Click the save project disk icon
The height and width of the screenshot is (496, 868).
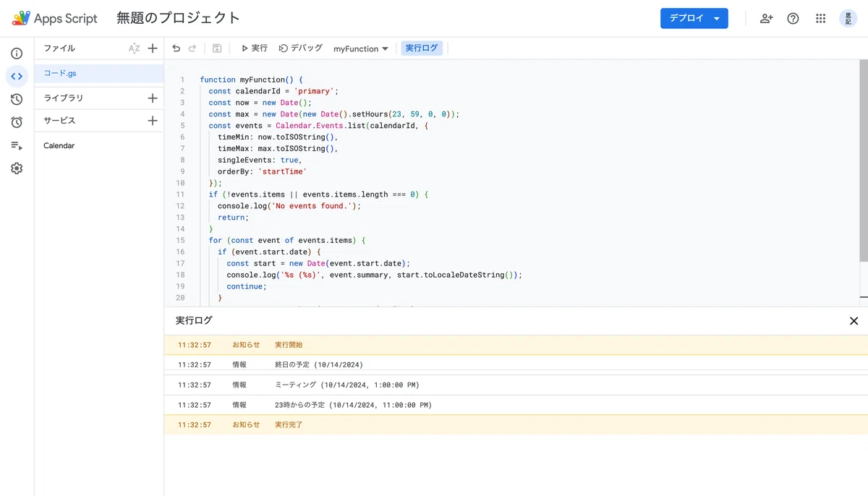point(217,48)
